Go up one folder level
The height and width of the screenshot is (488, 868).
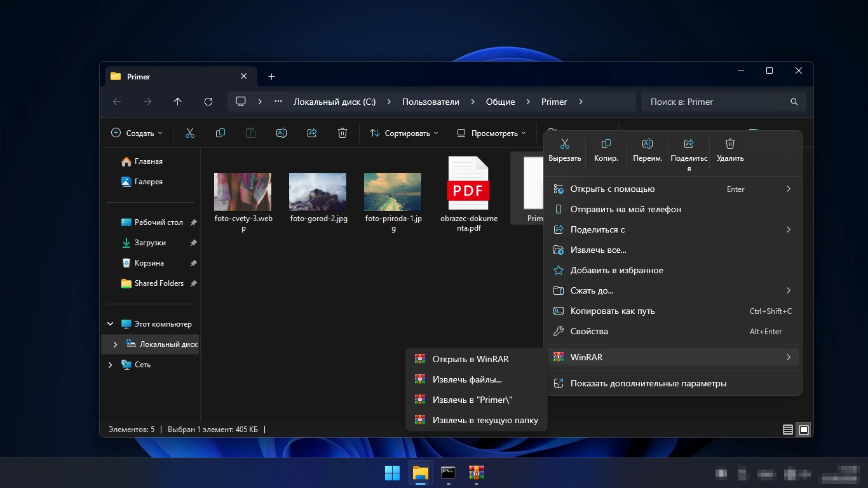pos(177,102)
